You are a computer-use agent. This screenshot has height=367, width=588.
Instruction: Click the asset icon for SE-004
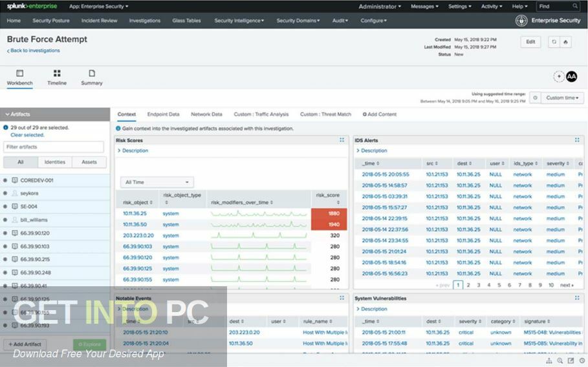coord(15,206)
